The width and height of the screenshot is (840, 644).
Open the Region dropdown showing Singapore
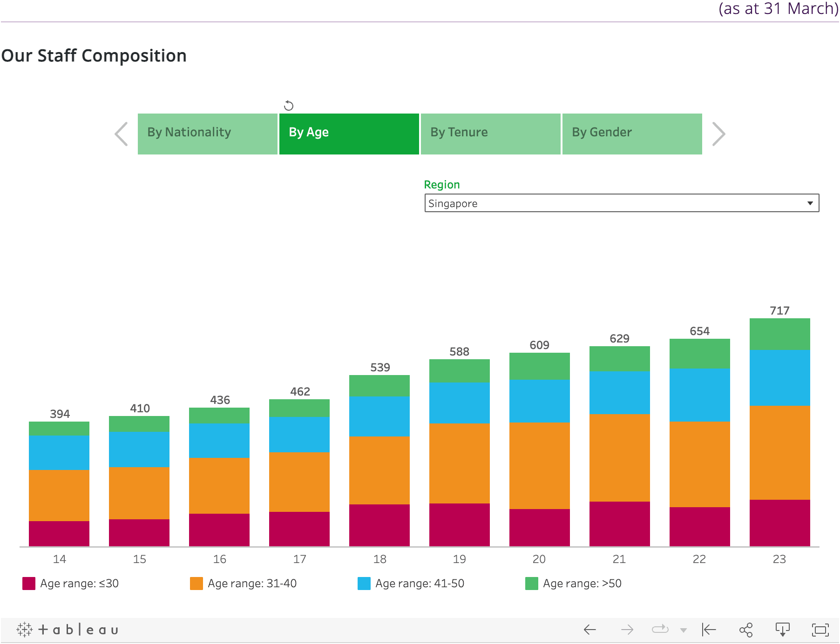pos(622,203)
